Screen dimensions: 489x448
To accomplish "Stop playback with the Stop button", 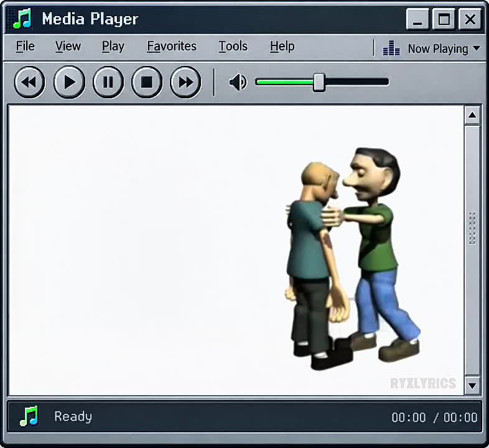I will click(147, 82).
